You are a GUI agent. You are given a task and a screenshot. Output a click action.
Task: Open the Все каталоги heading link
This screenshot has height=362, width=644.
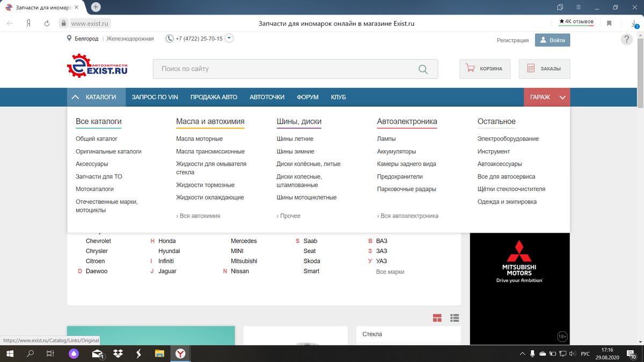click(x=99, y=122)
